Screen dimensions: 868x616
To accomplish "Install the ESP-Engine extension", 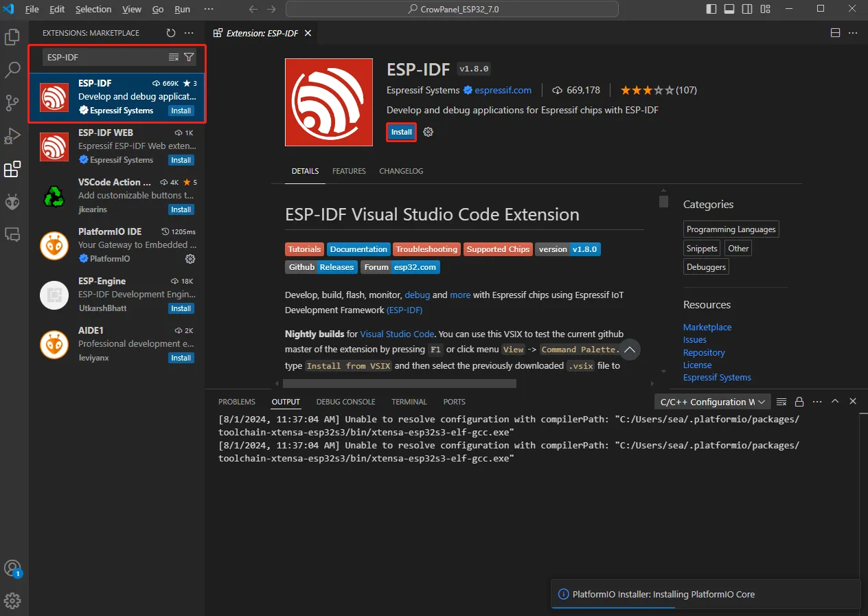I will [x=181, y=308].
